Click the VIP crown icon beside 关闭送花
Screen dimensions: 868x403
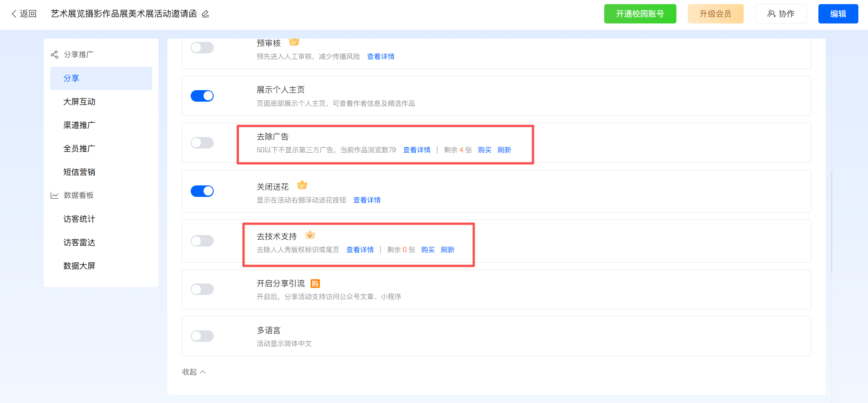[x=302, y=185]
